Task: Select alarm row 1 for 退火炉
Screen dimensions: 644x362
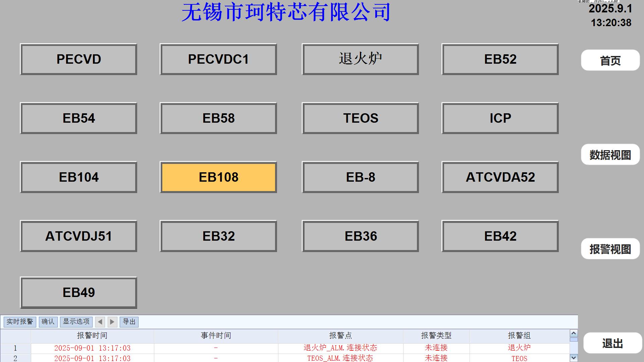Action: tap(340, 348)
